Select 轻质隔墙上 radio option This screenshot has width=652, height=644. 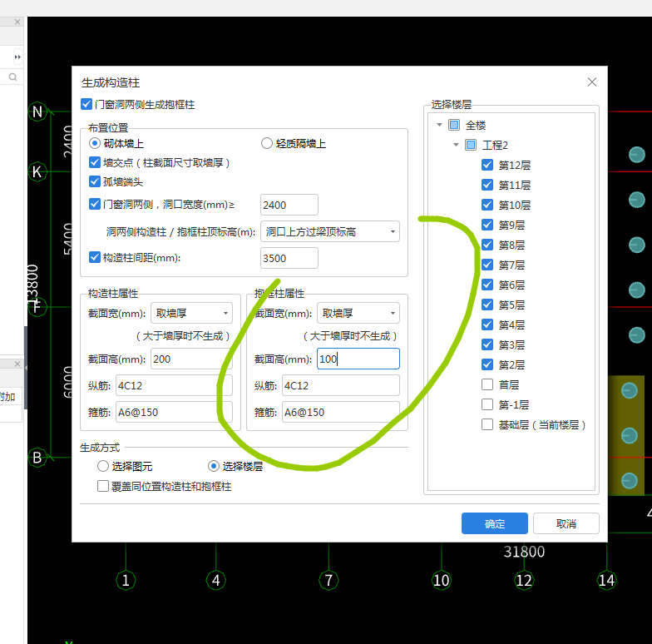pyautogui.click(x=266, y=143)
